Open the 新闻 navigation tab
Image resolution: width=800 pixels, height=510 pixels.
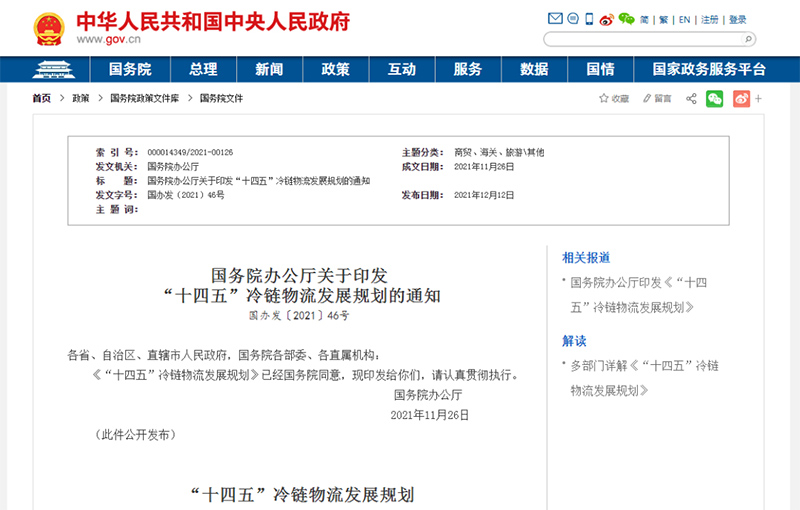[x=269, y=69]
